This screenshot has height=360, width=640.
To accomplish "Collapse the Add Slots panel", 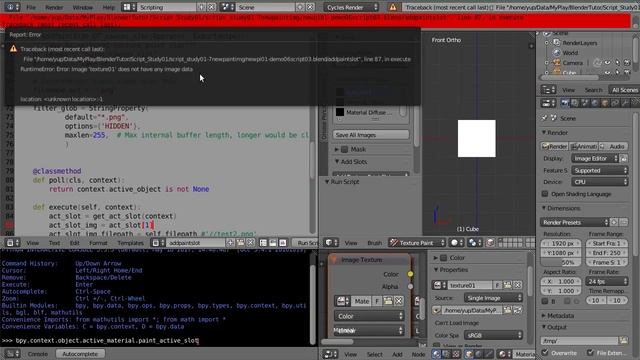I will click(337, 162).
